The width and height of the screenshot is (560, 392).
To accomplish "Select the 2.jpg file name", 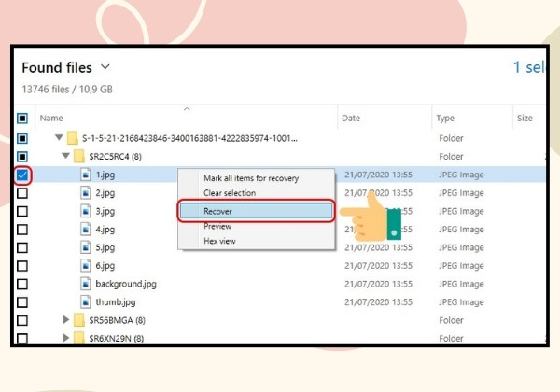I will (105, 193).
